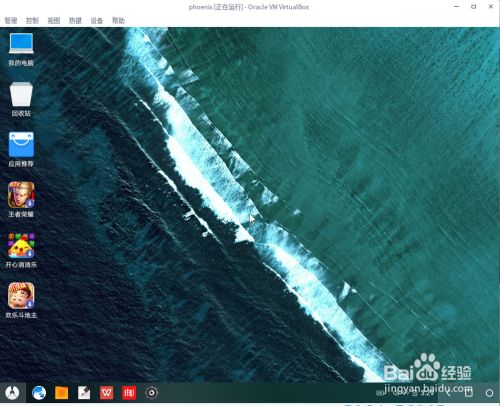Screen dimensions: 500x406
Task: Minimize the VirtualBox window
Action: [x=457, y=7]
